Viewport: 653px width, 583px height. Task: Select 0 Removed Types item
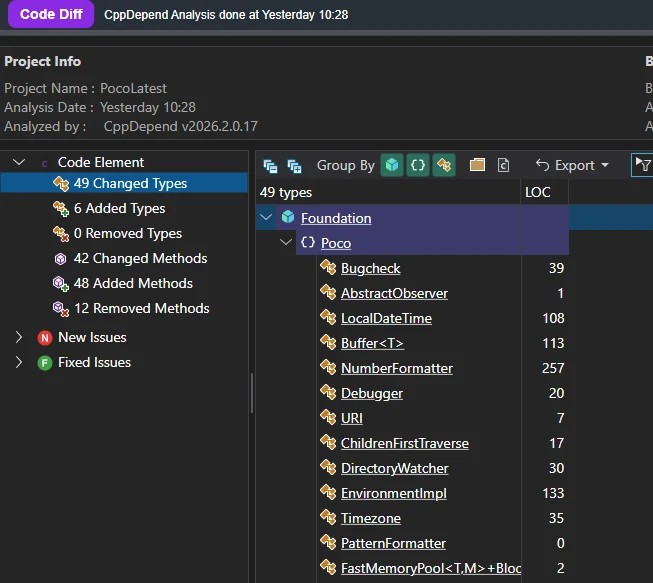127,233
